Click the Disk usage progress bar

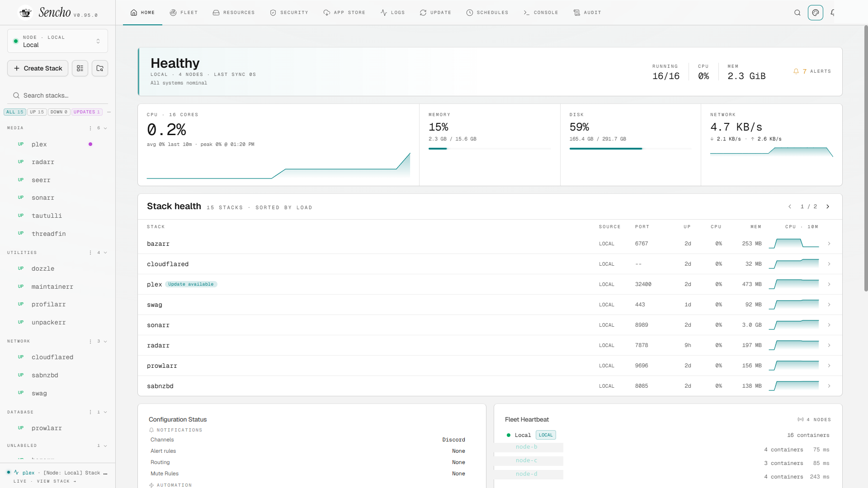tap(630, 148)
